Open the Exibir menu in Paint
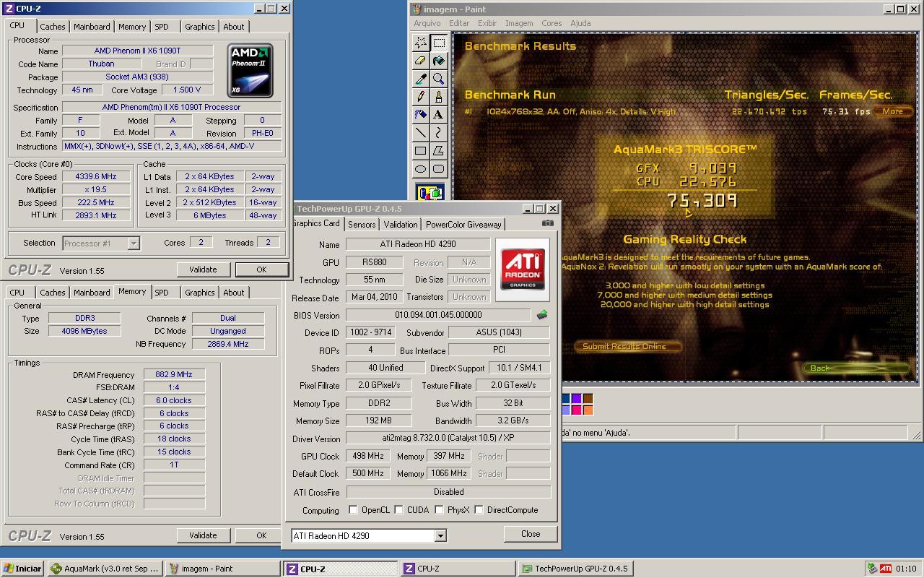This screenshot has height=578, width=924. [x=487, y=23]
